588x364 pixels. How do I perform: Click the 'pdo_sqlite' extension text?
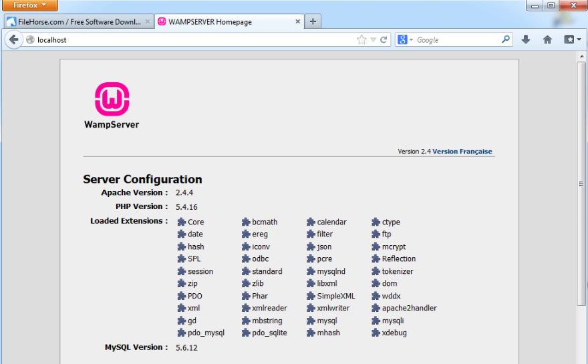coord(269,333)
